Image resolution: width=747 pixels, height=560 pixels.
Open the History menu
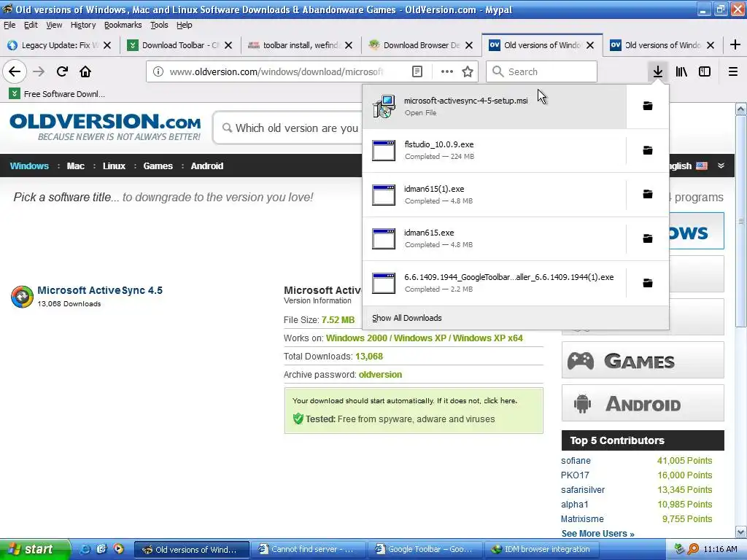pyautogui.click(x=83, y=25)
